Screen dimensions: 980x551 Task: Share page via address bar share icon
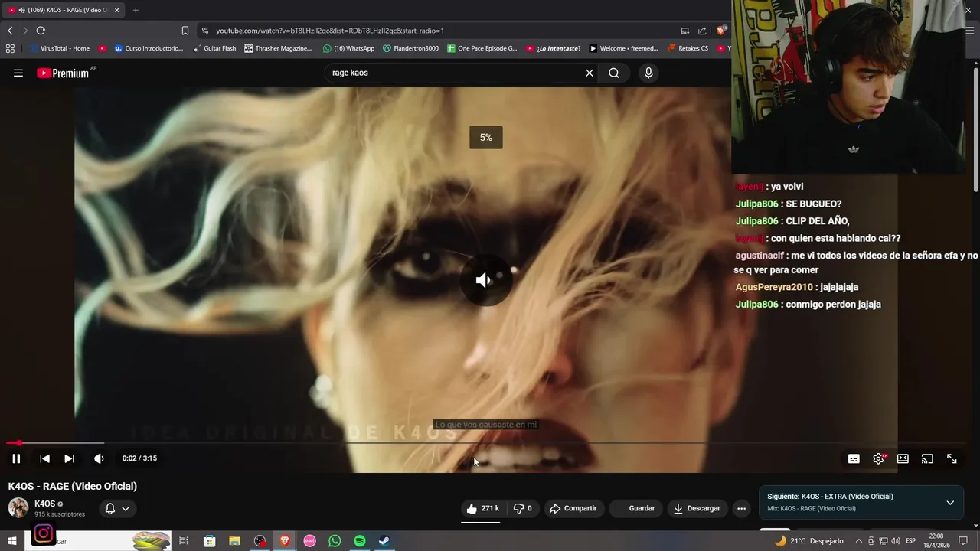(702, 31)
